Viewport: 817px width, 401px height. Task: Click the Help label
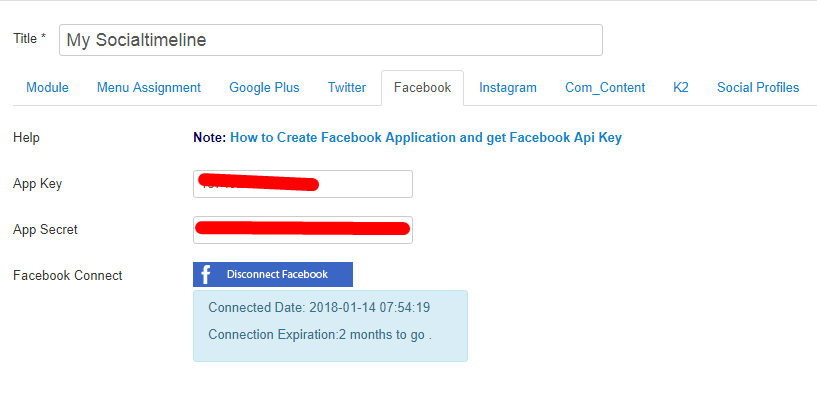tap(26, 137)
